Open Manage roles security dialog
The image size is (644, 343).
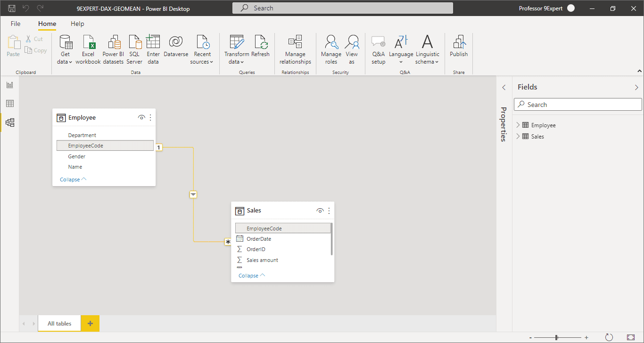[x=331, y=49]
